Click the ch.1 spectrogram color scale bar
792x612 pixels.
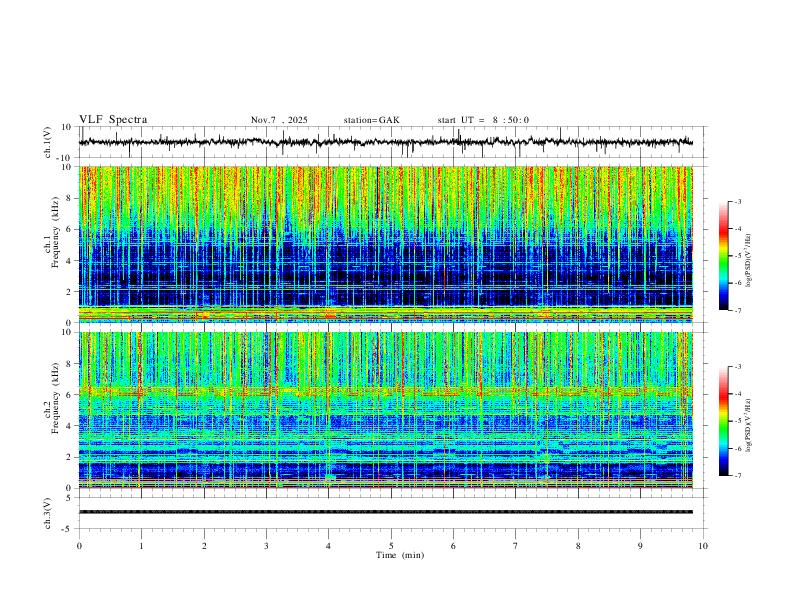723,256
